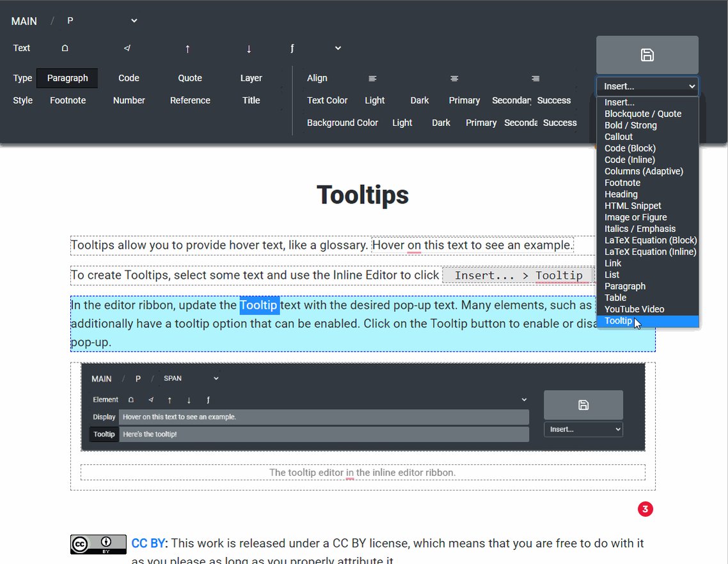Screen dimensions: 728x564
Task: Click the MAIN breadcrumb
Action: coord(24,21)
